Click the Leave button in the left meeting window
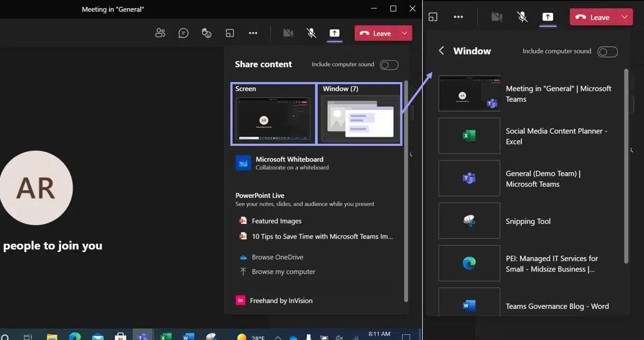This screenshot has width=644, height=340. click(376, 33)
